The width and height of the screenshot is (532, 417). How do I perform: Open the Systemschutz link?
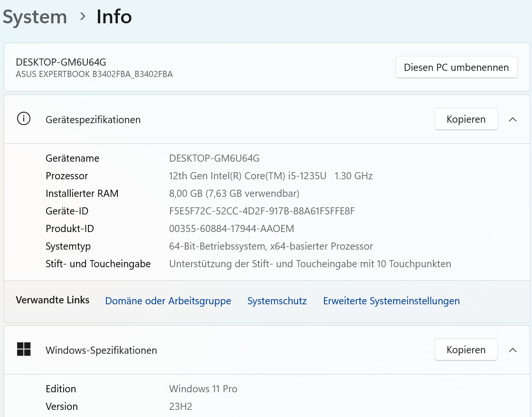click(277, 301)
